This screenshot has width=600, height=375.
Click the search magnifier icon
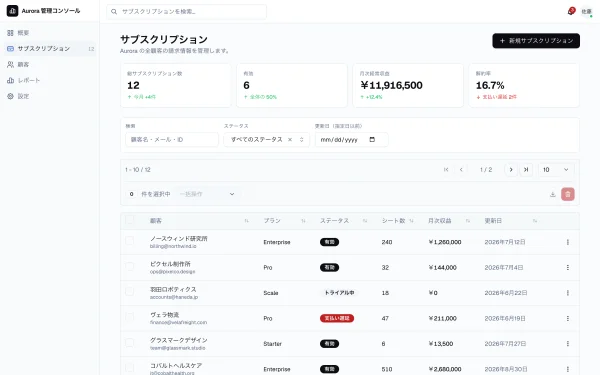point(114,11)
